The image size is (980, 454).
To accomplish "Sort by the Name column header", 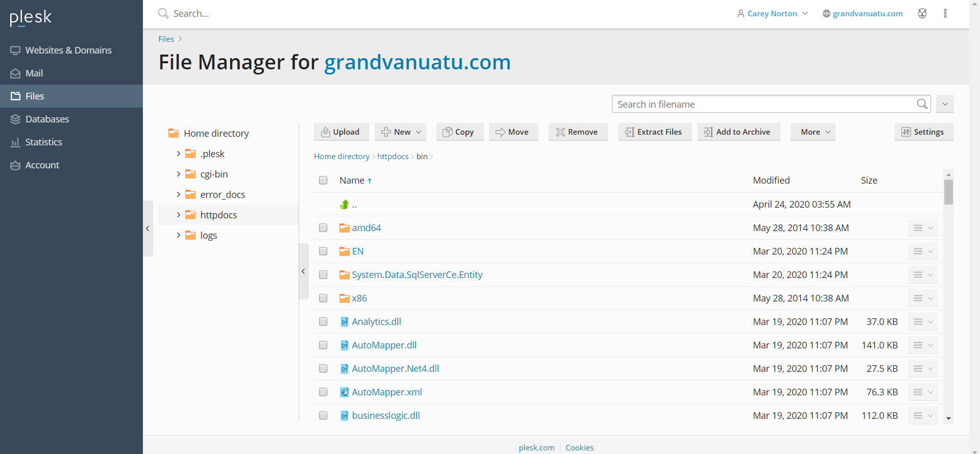I will 355,180.
